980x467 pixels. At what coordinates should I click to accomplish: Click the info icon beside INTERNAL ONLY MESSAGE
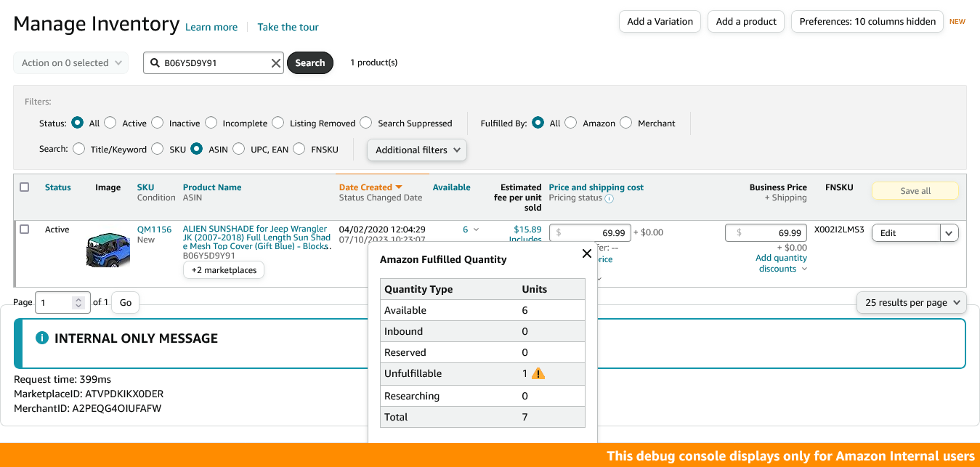click(x=42, y=338)
